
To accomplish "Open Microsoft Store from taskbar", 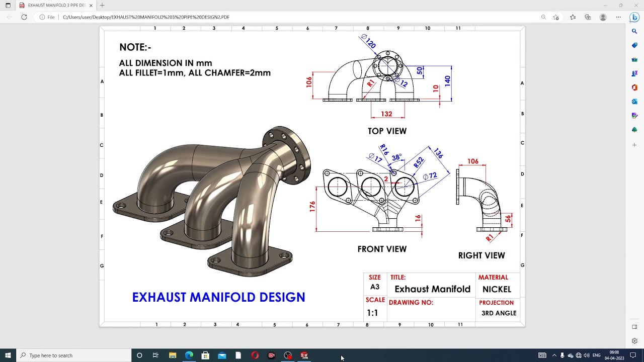I will pyautogui.click(x=205, y=355).
